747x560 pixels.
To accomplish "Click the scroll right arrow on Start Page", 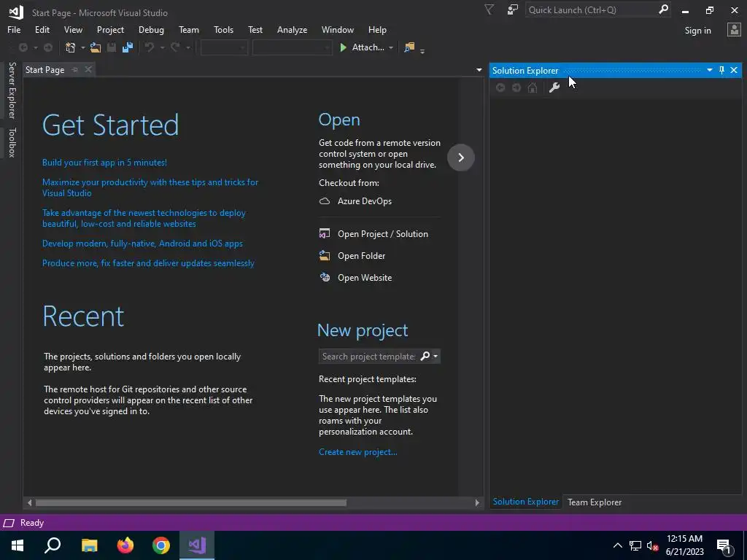I will pos(477,503).
